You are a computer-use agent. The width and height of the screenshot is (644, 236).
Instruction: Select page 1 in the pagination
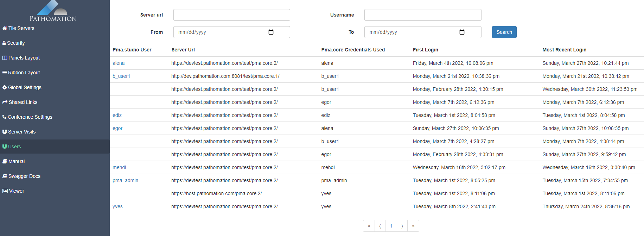click(391, 226)
